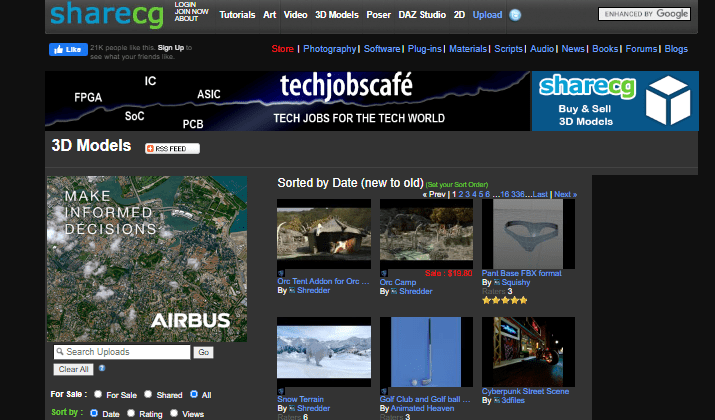Open the Tutorials menu
The image size is (715, 420).
(237, 15)
